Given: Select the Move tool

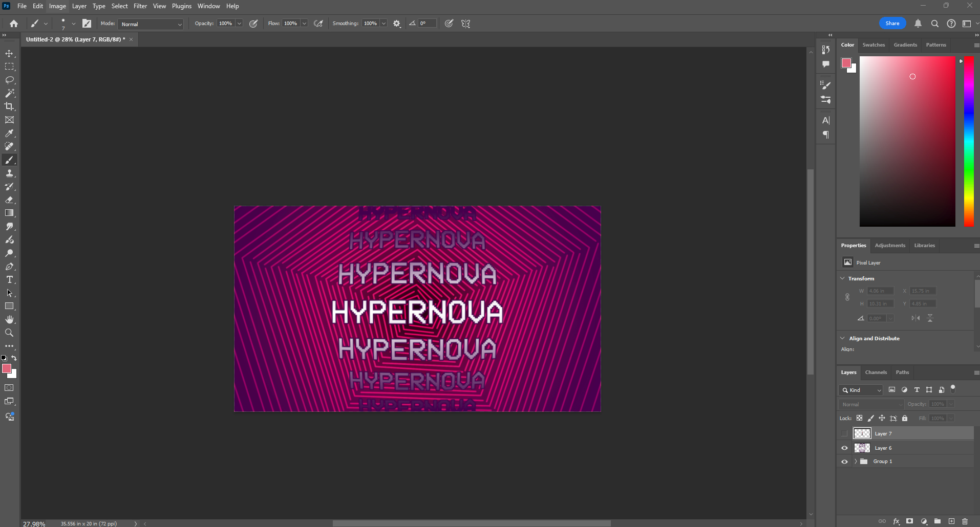Looking at the screenshot, I should pos(9,54).
